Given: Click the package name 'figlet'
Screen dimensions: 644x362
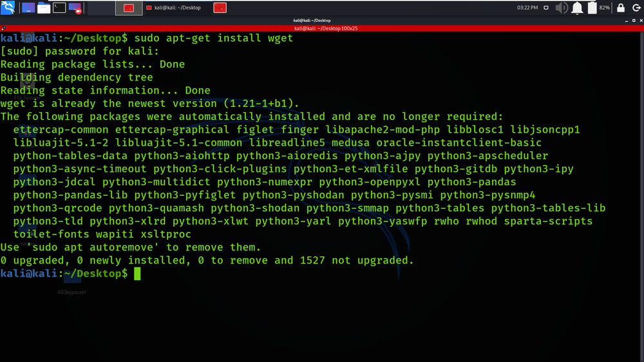Looking at the screenshot, I should (255, 129).
